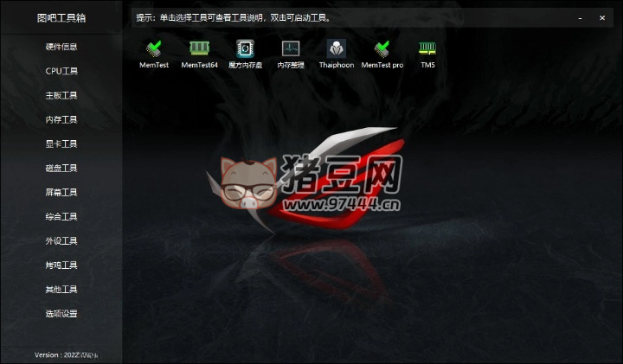
Task: Switch to the 其他工具 category
Action: pyautogui.click(x=61, y=289)
